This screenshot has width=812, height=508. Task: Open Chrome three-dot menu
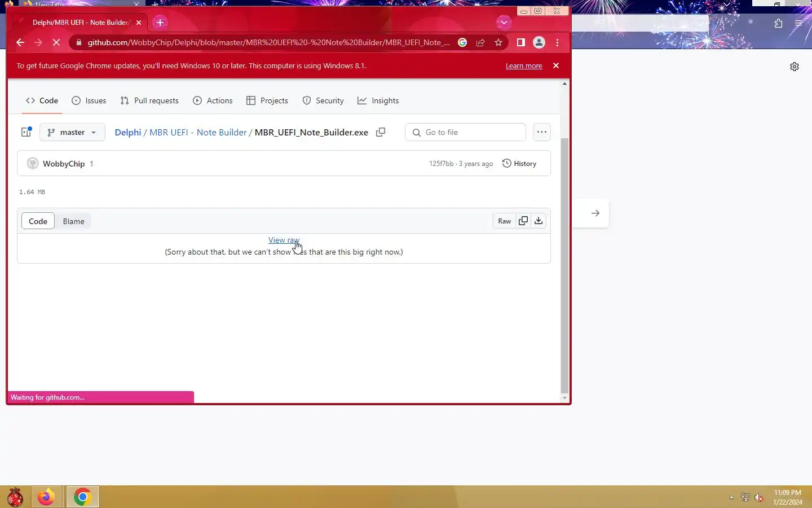558,42
